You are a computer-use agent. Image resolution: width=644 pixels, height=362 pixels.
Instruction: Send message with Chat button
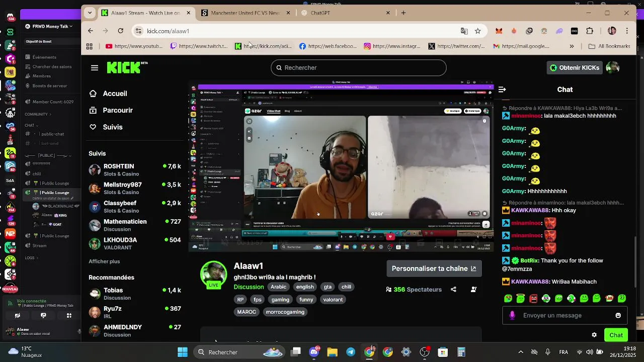616,335
